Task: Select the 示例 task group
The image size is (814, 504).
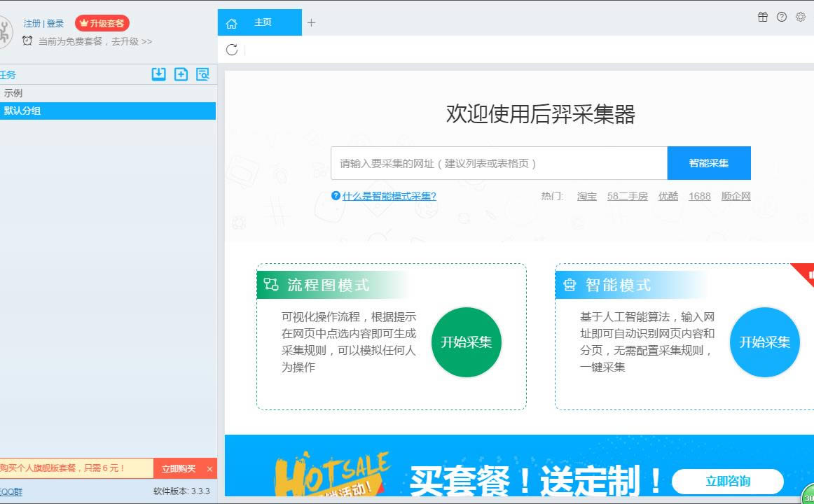Action: coord(13,93)
